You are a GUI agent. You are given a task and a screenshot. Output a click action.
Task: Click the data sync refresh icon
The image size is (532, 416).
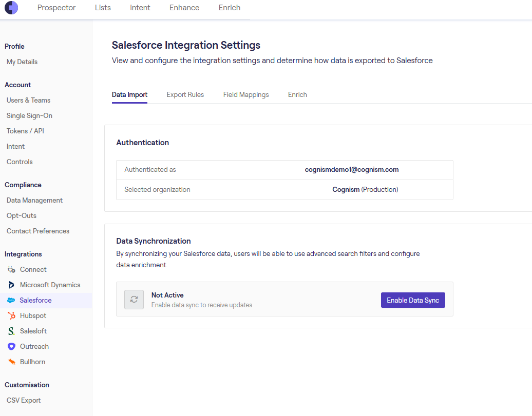pos(134,300)
